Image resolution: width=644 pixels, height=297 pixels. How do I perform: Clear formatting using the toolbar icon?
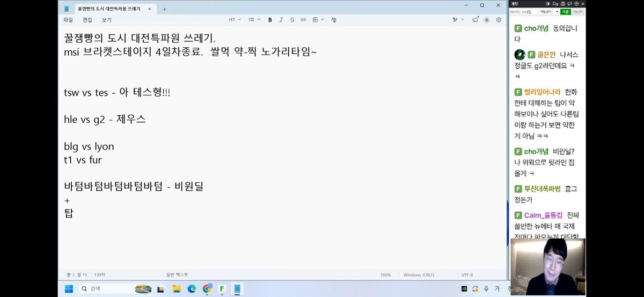pyautogui.click(x=334, y=20)
